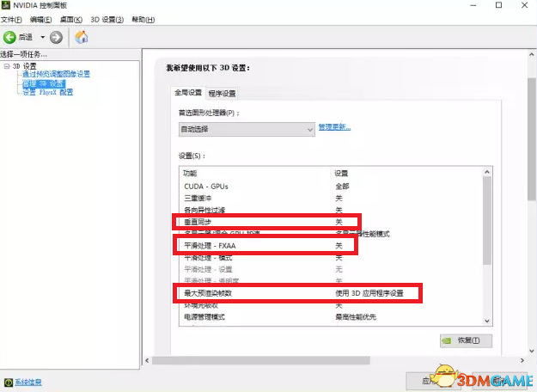Select 通过预览调整图像设置 tree item
Screen dimensions: 537x392
tap(56, 74)
